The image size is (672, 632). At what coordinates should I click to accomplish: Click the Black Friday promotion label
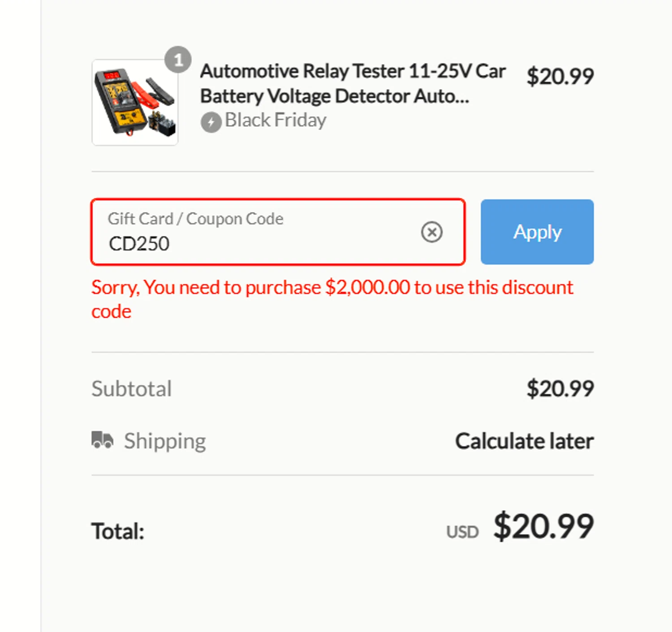(275, 120)
